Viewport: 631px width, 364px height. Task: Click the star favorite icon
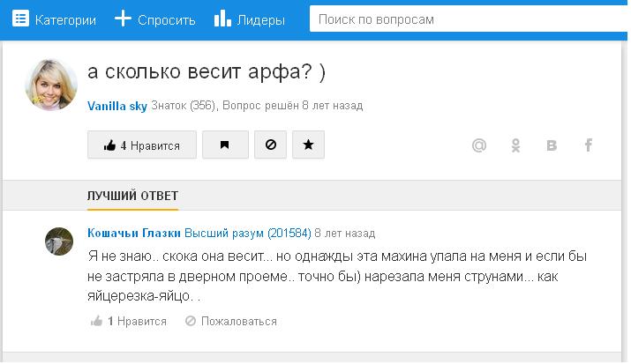[x=308, y=145]
